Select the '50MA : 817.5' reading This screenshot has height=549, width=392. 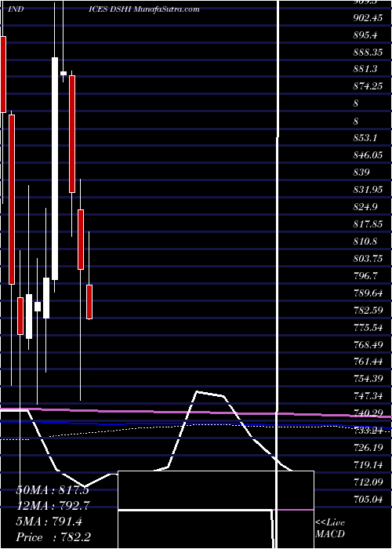53,490
